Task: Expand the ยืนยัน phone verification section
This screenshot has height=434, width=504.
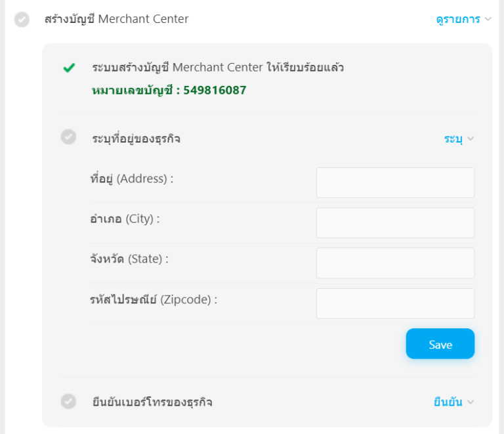Action: coord(453,402)
